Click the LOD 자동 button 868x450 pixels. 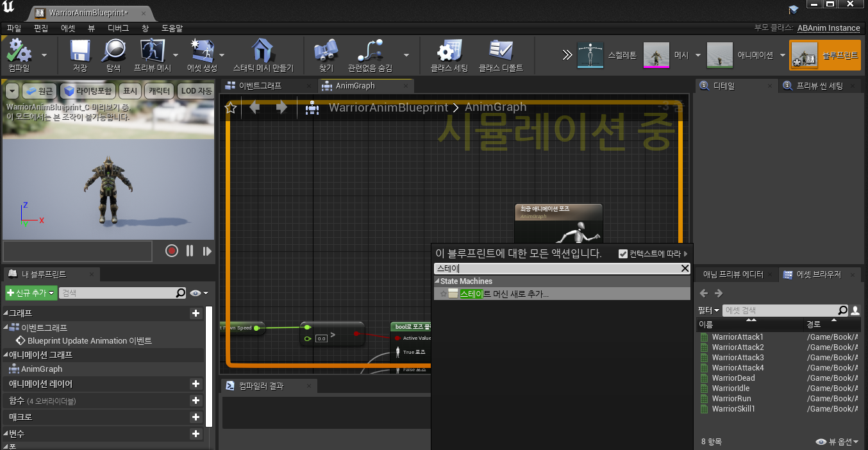(x=196, y=91)
